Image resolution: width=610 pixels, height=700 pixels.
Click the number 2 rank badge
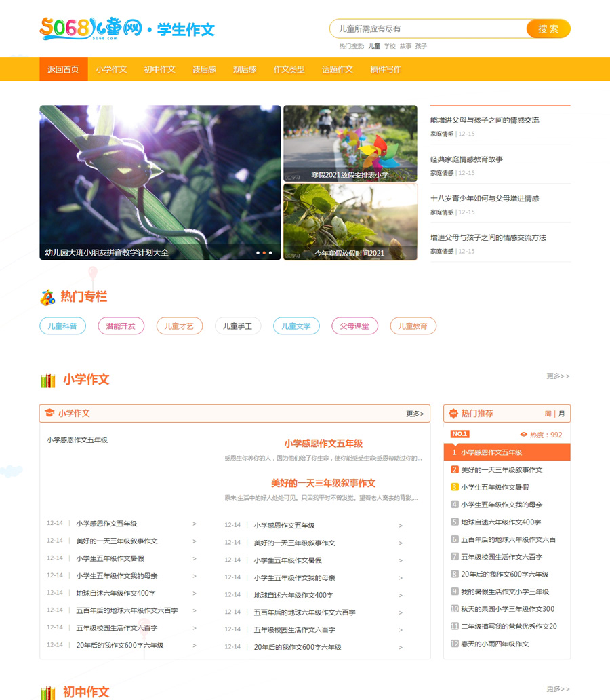click(455, 469)
